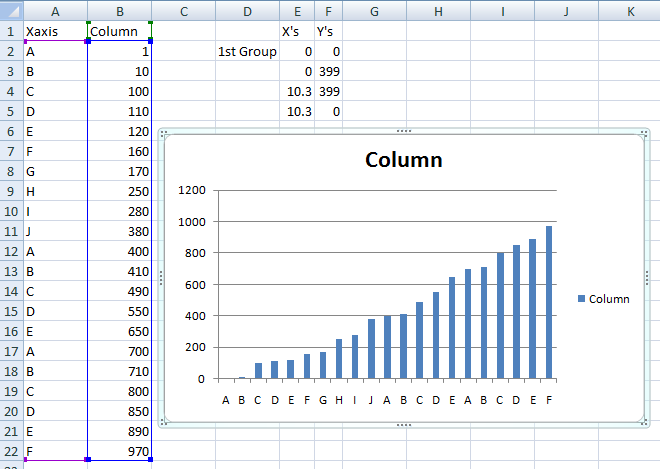The width and height of the screenshot is (660, 469).
Task: Click the chart's bottom-left corner resize handle
Action: click(164, 422)
